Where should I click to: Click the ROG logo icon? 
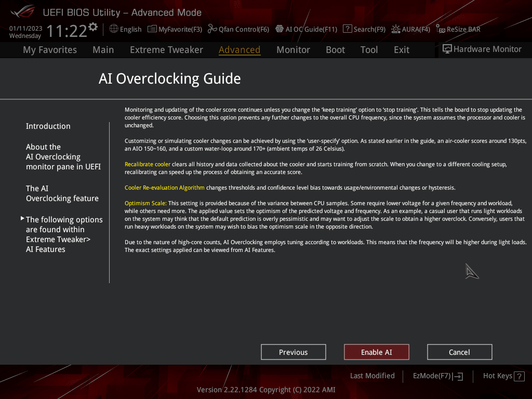pyautogui.click(x=23, y=12)
